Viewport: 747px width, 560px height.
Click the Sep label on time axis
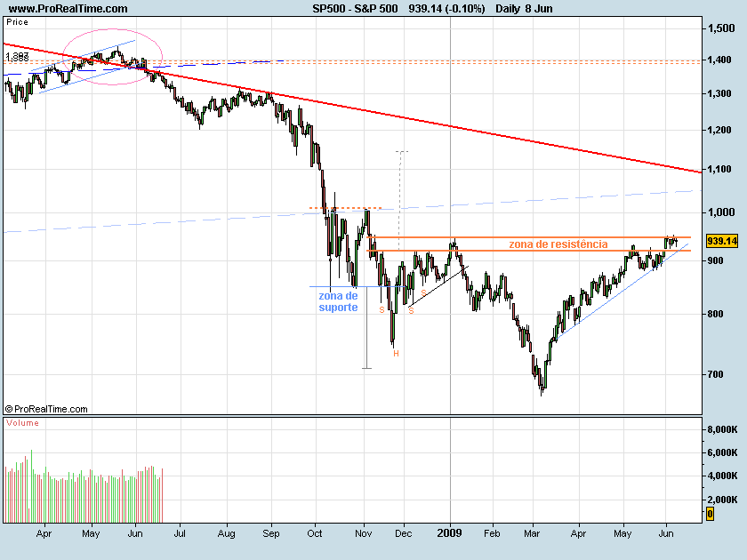click(x=271, y=533)
